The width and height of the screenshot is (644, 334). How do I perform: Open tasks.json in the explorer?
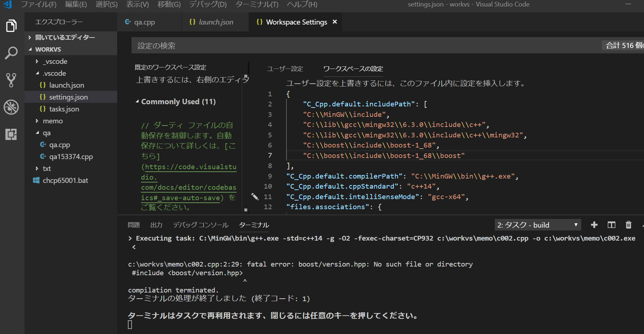pyautogui.click(x=64, y=109)
